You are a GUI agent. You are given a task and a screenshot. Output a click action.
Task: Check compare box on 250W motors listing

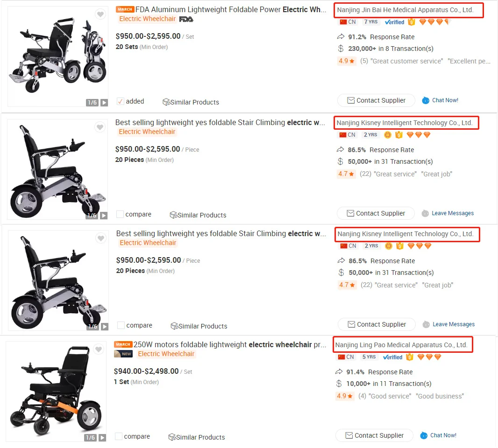[x=119, y=436]
